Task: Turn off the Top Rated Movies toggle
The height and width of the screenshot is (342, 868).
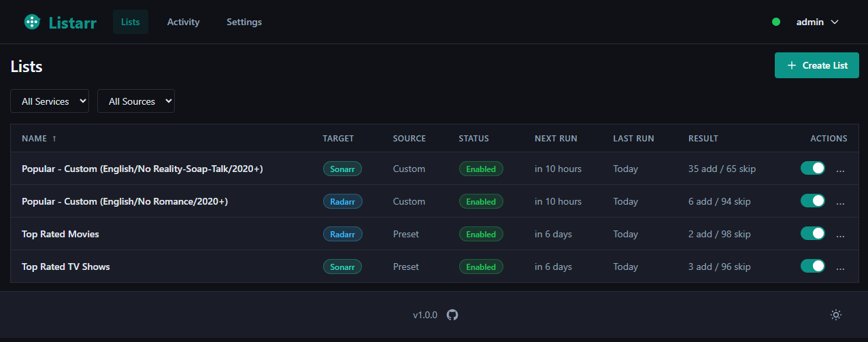Action: pyautogui.click(x=813, y=233)
